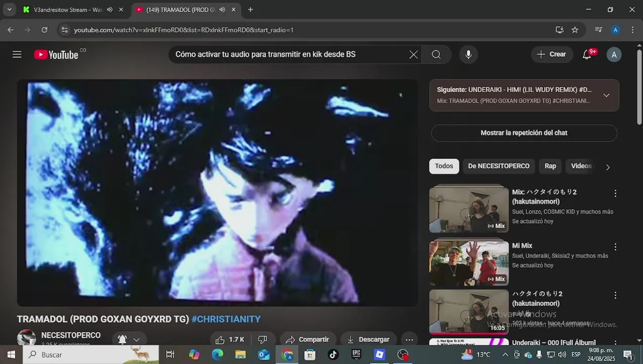Open the NECESITOPERCO channel avatar
The width and height of the screenshot is (643, 364).
pos(26,338)
